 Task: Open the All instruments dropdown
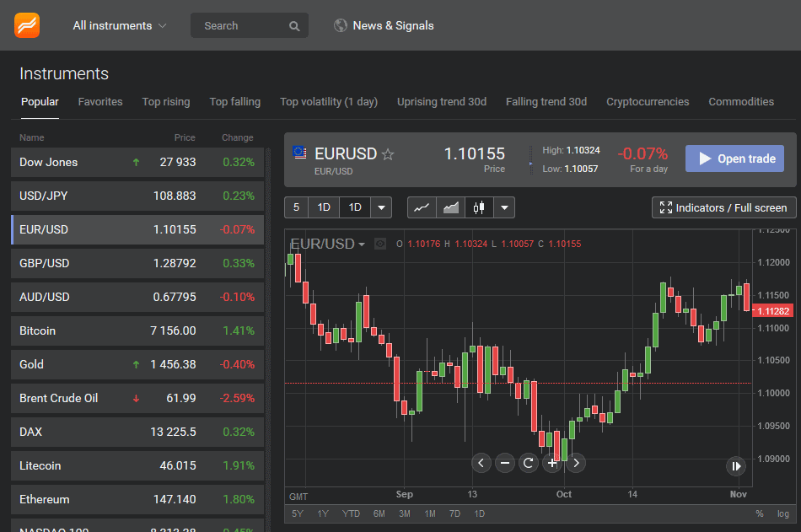pos(120,25)
